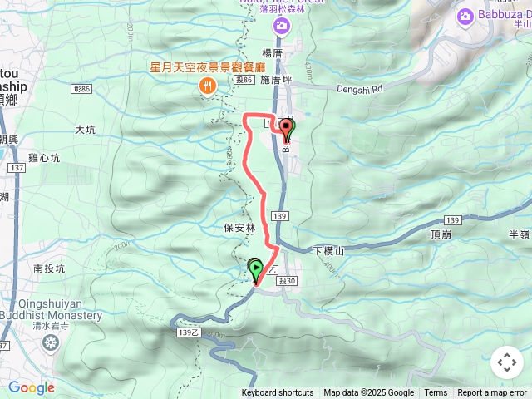The width and height of the screenshot is (532, 399).
Task: Select the red end-point track marker
Action: tap(287, 131)
